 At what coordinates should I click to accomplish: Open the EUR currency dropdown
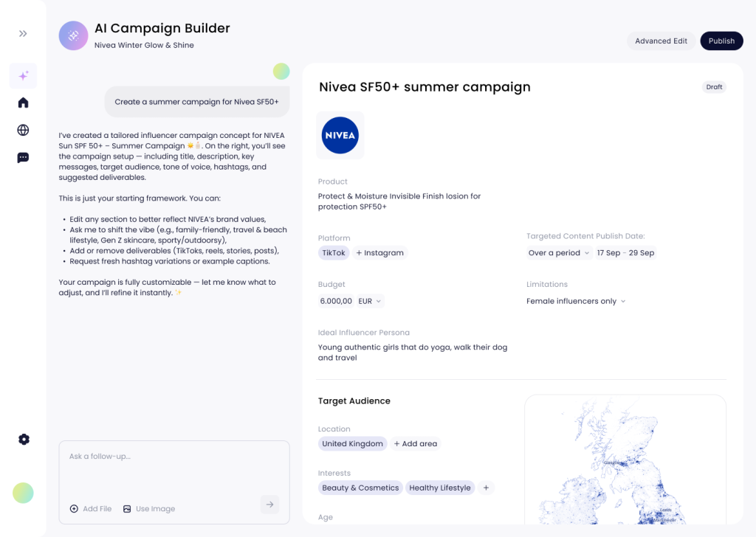pos(370,301)
